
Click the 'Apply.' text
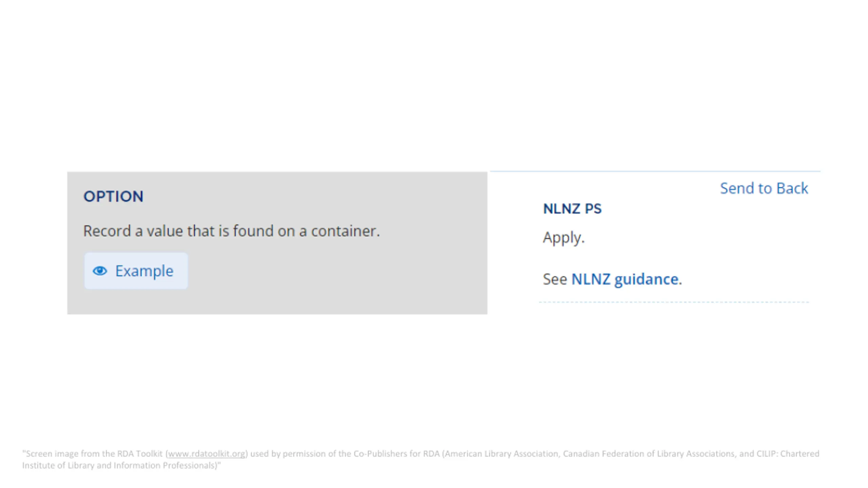coord(564,238)
